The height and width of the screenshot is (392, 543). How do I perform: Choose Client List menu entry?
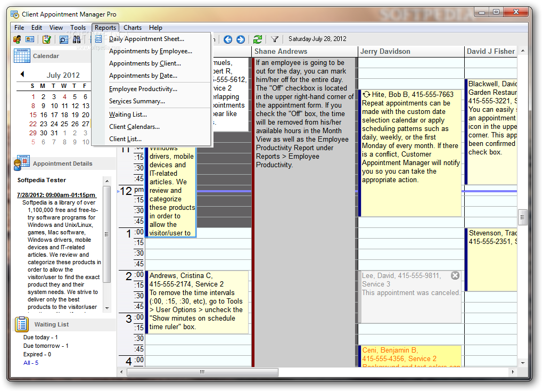151,139
